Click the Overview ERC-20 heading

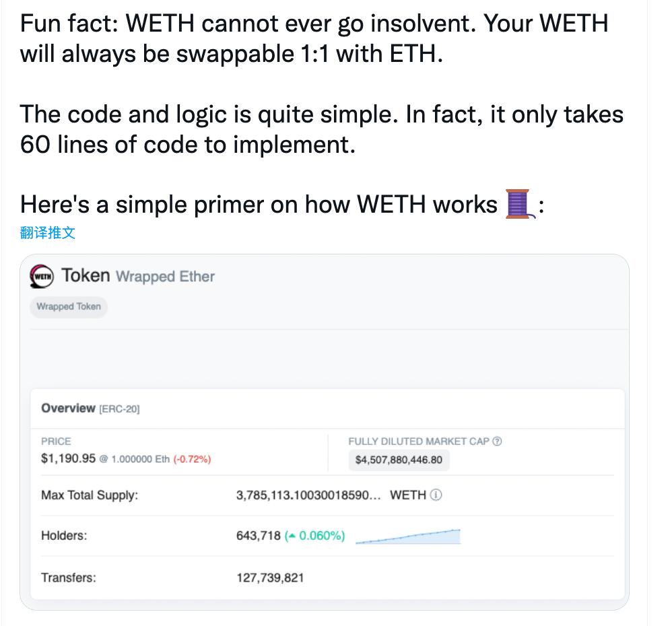[x=90, y=408]
